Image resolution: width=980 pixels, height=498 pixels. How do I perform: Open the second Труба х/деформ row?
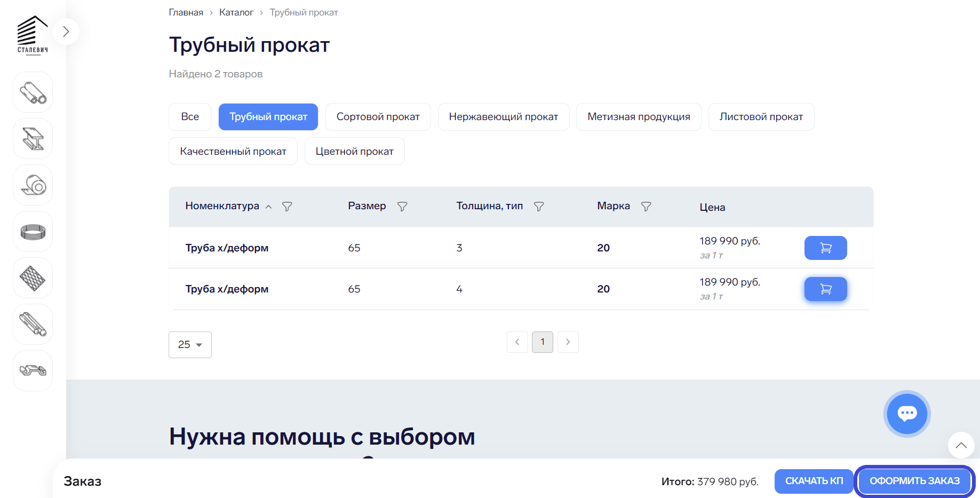click(x=521, y=289)
